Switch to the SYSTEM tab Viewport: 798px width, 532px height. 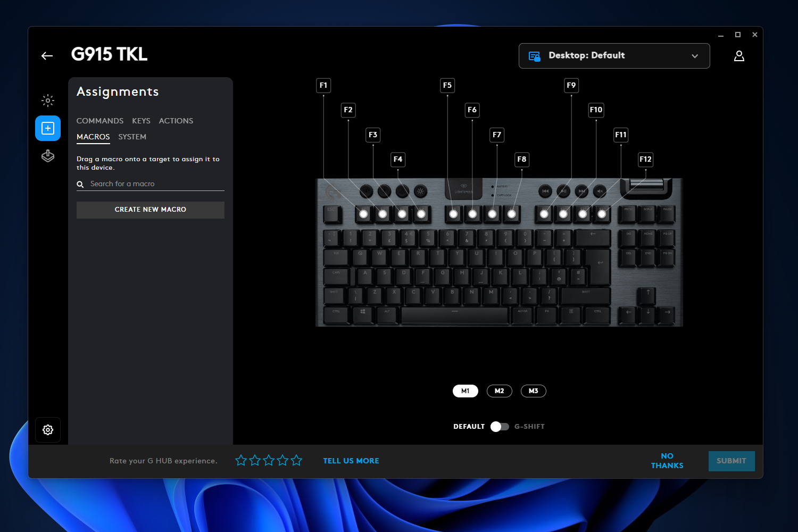tap(132, 137)
